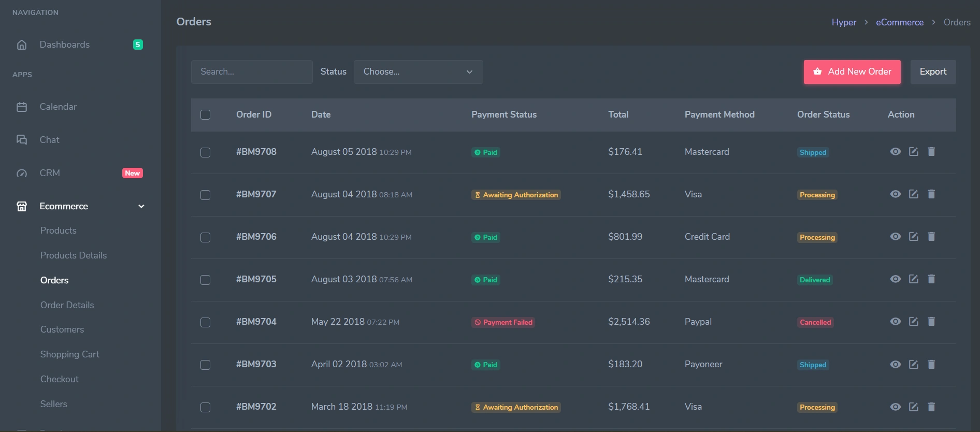Click the edit pencil icon for order #BM9704

[x=913, y=322]
